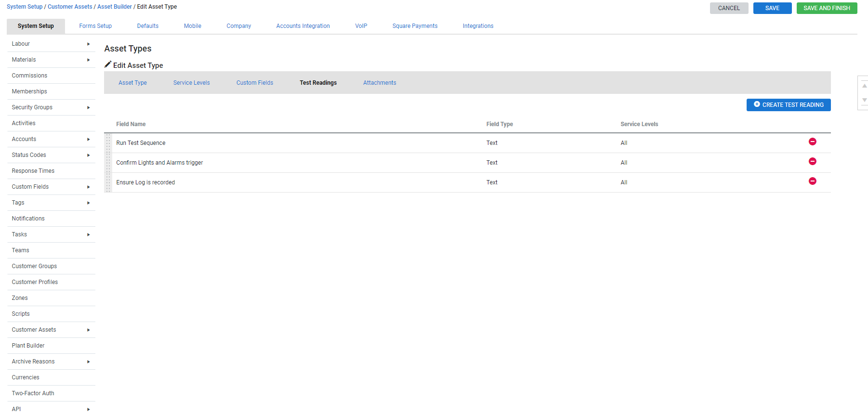The image size is (868, 414).
Task: Click the drag handle of Run Test Sequence row
Action: [108, 143]
